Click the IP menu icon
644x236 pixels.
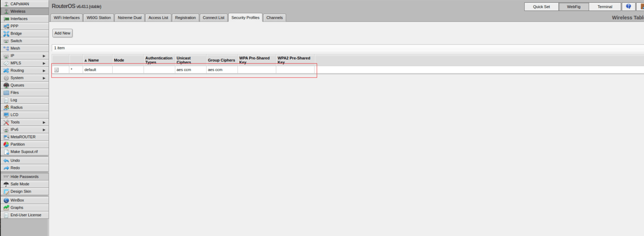point(6,55)
